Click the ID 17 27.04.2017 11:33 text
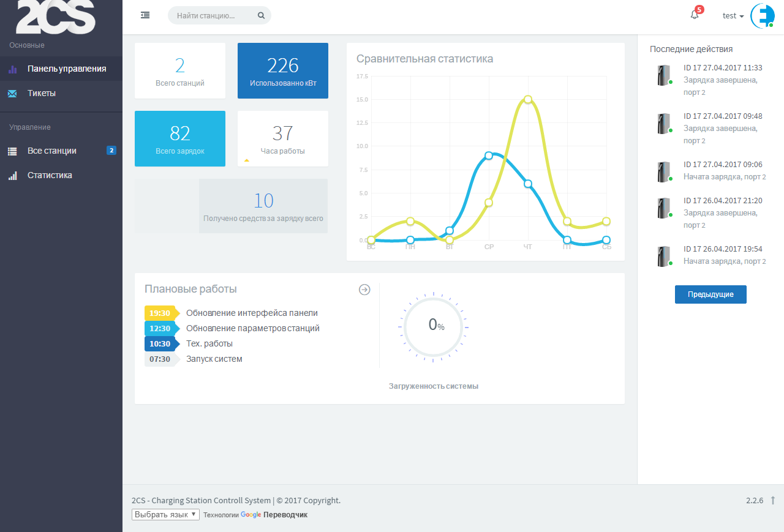The width and height of the screenshot is (784, 532). click(723, 68)
